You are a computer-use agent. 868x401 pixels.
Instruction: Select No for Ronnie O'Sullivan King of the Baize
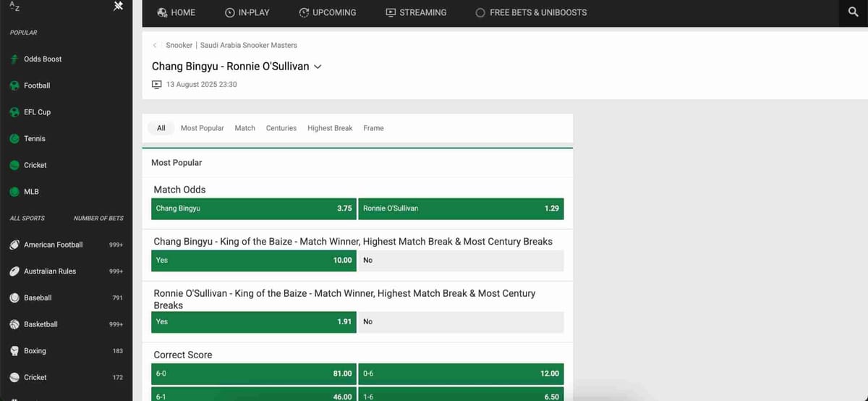pyautogui.click(x=461, y=322)
